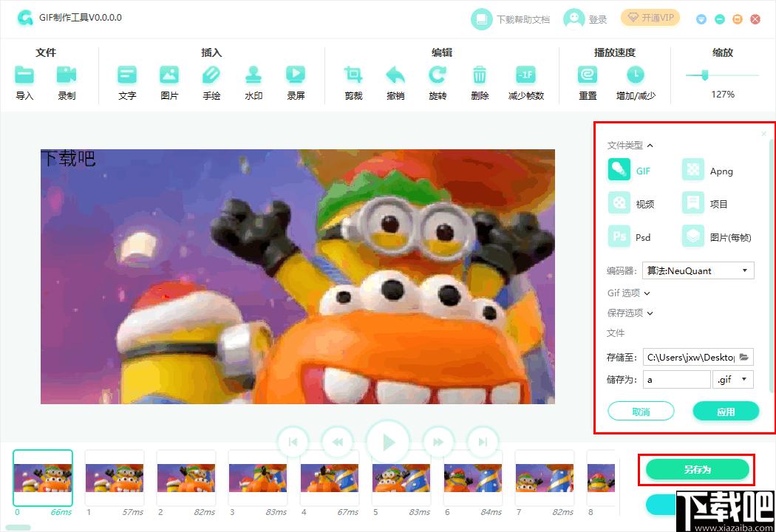The width and height of the screenshot is (776, 532).
Task: Click the frame strip horizontal scrollbar
Action: coord(18,528)
